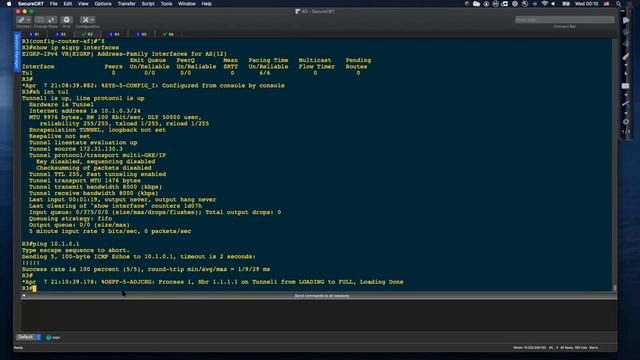This screenshot has width=640, height=360.
Task: Click the ping 10.1.0.1 command line
Action: point(51,244)
